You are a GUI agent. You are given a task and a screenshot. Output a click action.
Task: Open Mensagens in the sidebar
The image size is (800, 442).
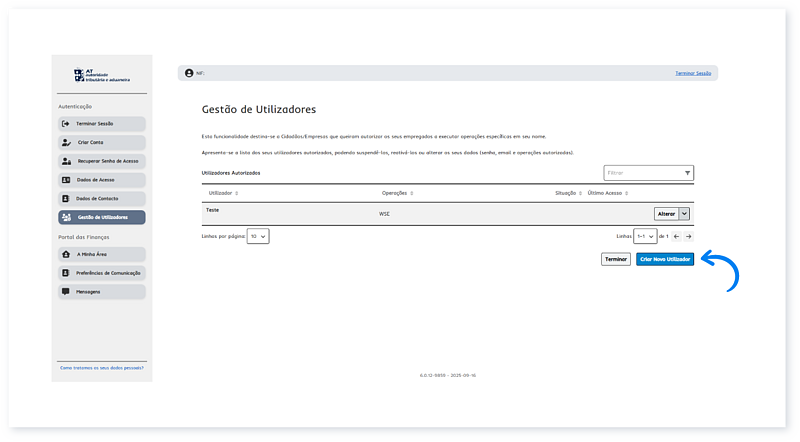(x=102, y=291)
